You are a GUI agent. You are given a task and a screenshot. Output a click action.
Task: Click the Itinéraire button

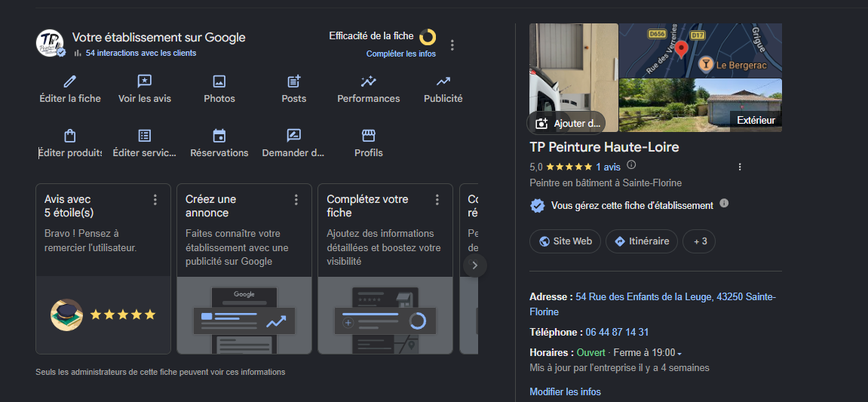coord(642,241)
